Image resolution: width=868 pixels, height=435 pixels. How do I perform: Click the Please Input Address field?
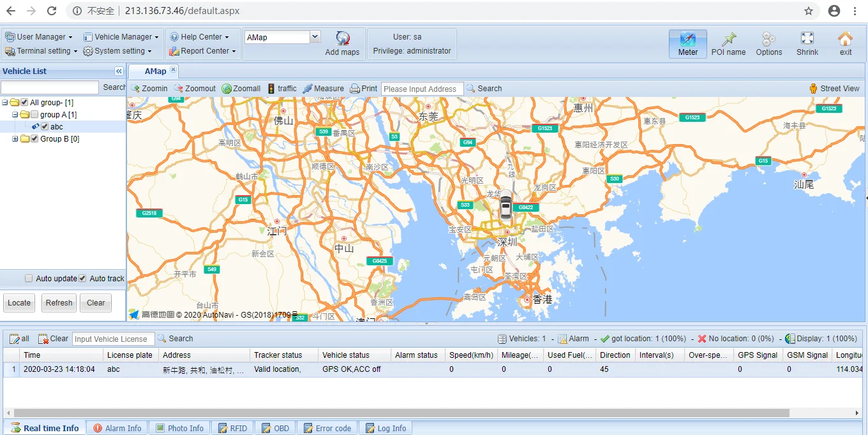(422, 89)
